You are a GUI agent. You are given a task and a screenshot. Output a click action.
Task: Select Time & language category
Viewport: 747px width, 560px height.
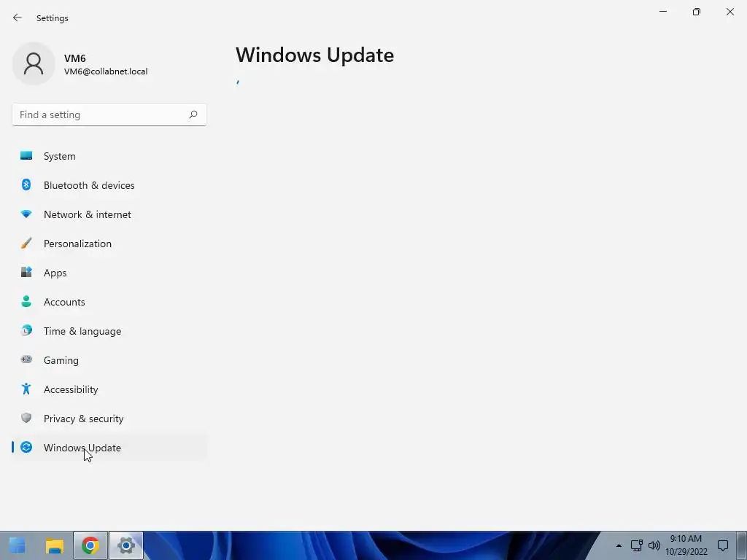coord(109,331)
